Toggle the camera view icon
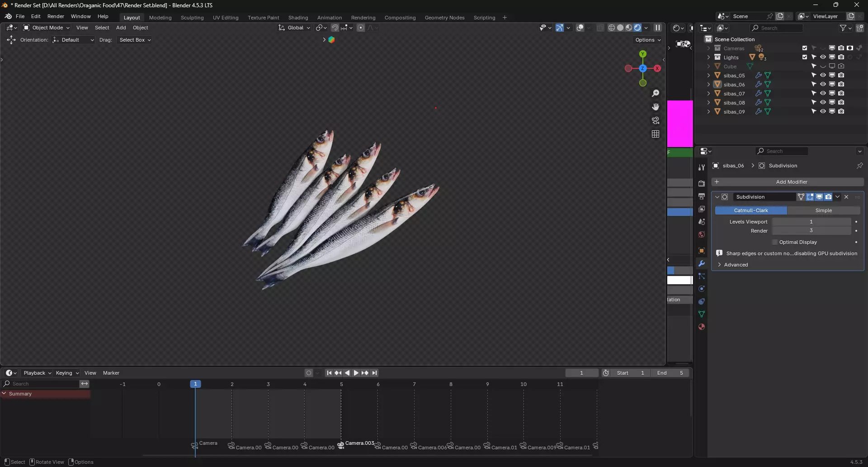868x467 pixels. pyautogui.click(x=656, y=120)
